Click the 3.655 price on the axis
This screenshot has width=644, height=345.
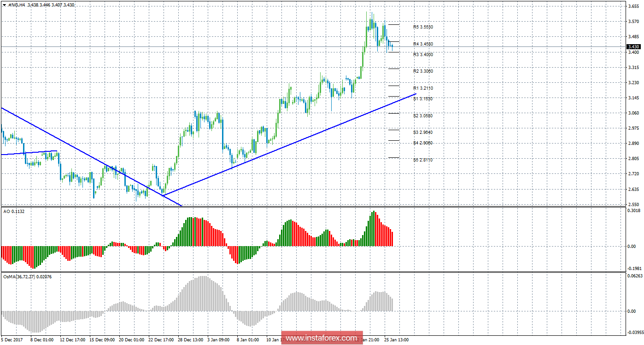(632, 6)
